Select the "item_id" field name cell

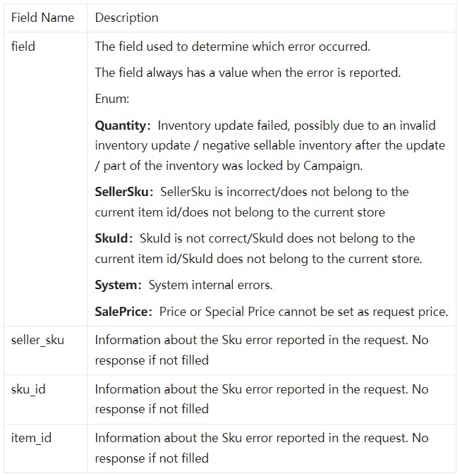[x=31, y=439]
